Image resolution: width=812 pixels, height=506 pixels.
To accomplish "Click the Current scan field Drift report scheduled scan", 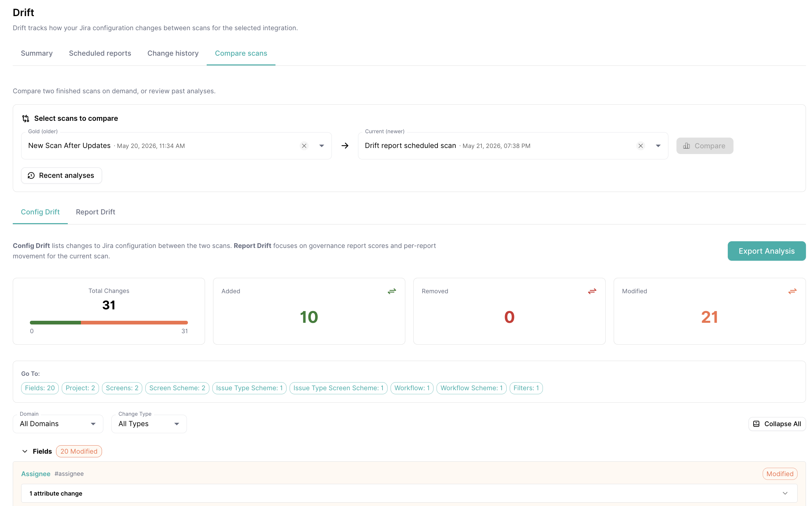I will (x=513, y=146).
